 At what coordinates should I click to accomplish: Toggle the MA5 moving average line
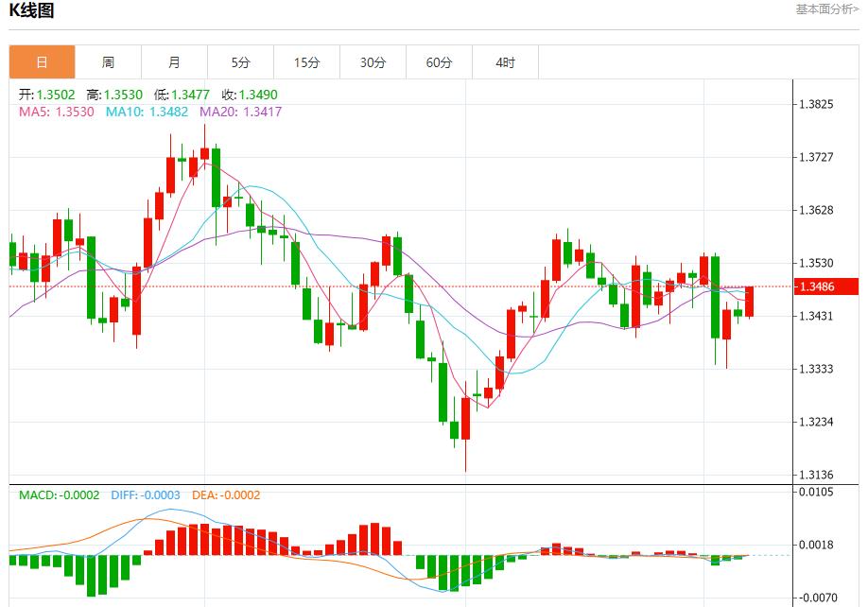[43, 113]
